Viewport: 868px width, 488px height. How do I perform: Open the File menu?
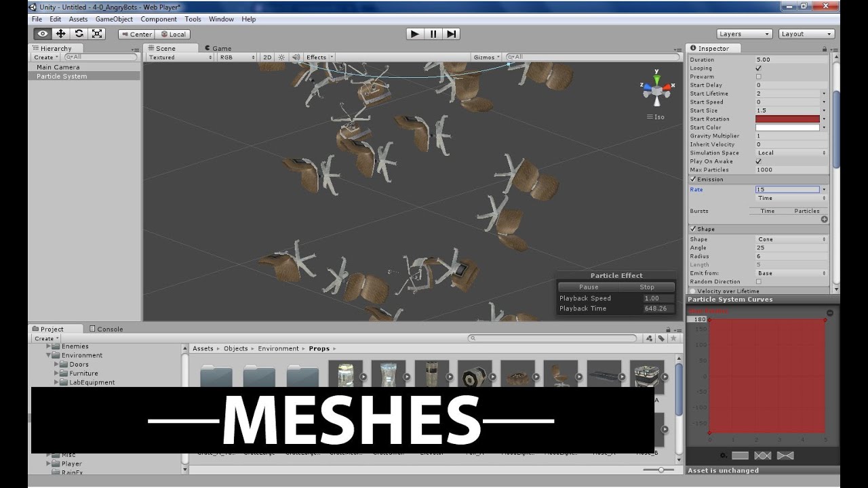(37, 19)
